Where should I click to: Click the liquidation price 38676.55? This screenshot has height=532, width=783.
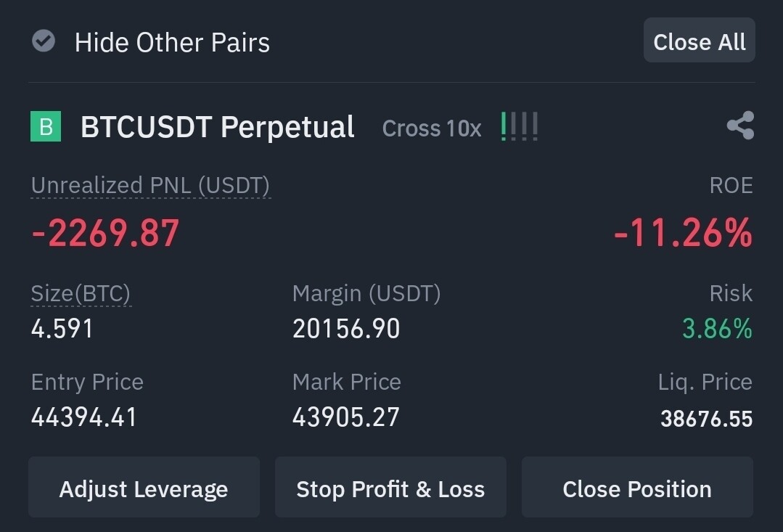[706, 419]
